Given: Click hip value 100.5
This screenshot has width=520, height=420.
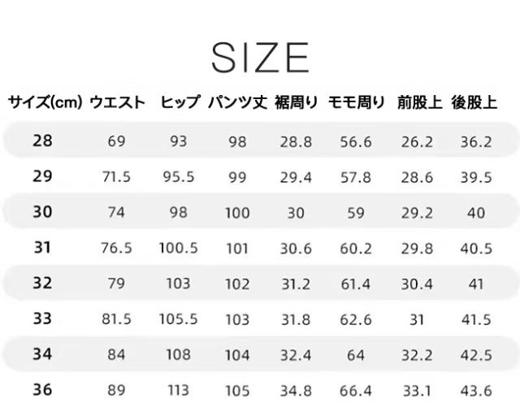Looking at the screenshot, I should click(x=178, y=249).
